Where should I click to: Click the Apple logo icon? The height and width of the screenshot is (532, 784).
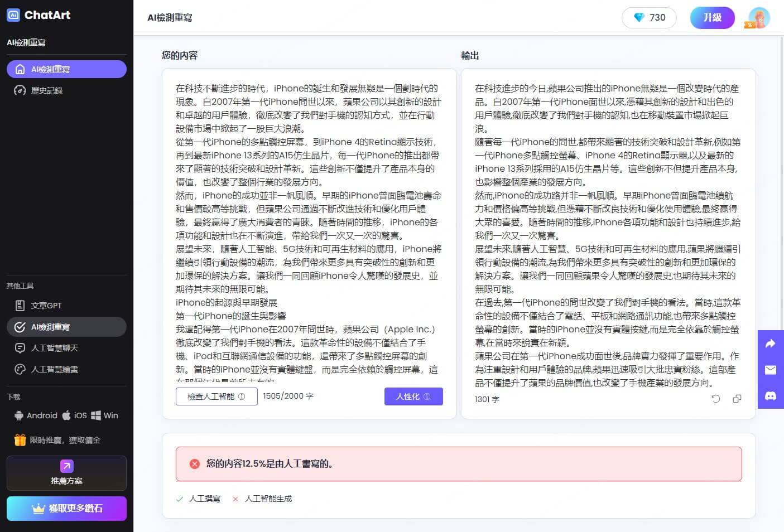66,415
